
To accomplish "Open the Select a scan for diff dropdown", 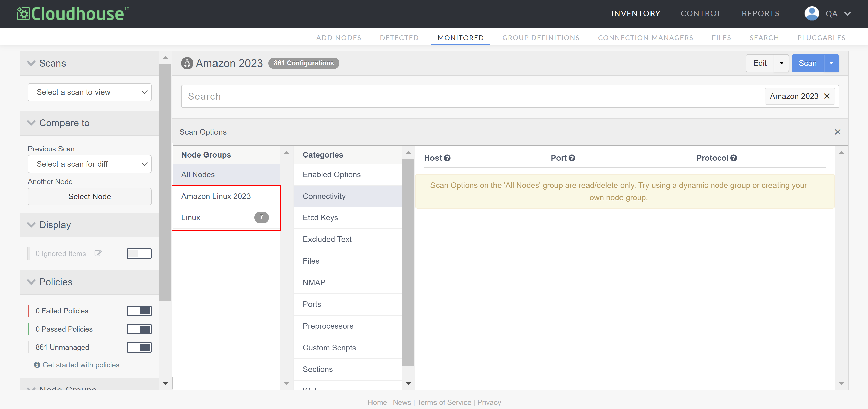I will 90,164.
